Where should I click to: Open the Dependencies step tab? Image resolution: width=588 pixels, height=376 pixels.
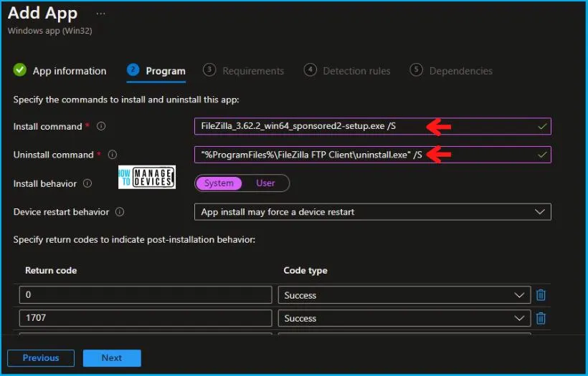(x=460, y=71)
